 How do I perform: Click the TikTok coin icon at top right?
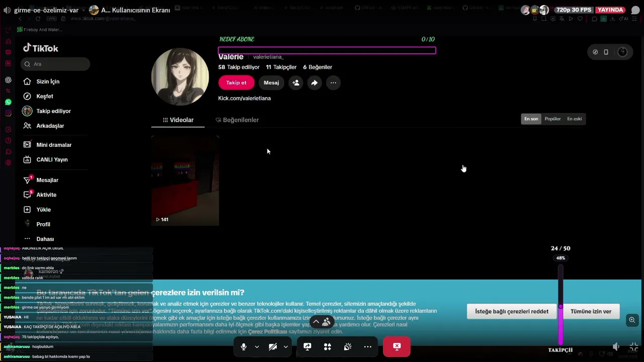[x=595, y=52]
